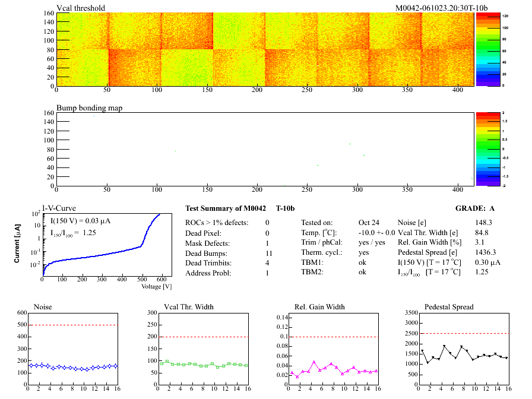Screen dimensions: 532x399
Task: Select the Rel. Gain Width value "3.1"
Action: (x=480, y=242)
